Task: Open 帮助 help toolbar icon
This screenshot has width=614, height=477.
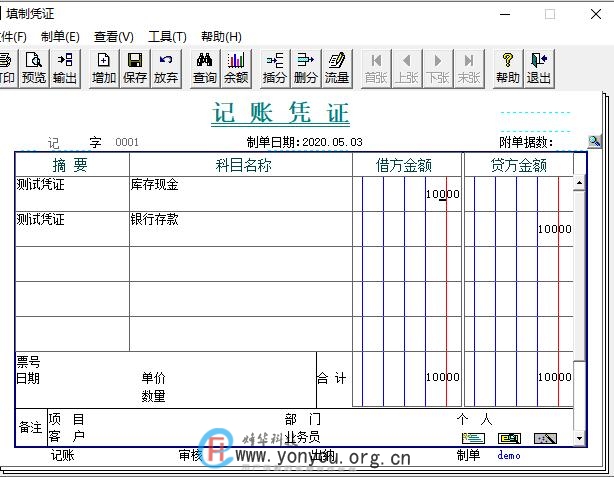Action: click(508, 68)
